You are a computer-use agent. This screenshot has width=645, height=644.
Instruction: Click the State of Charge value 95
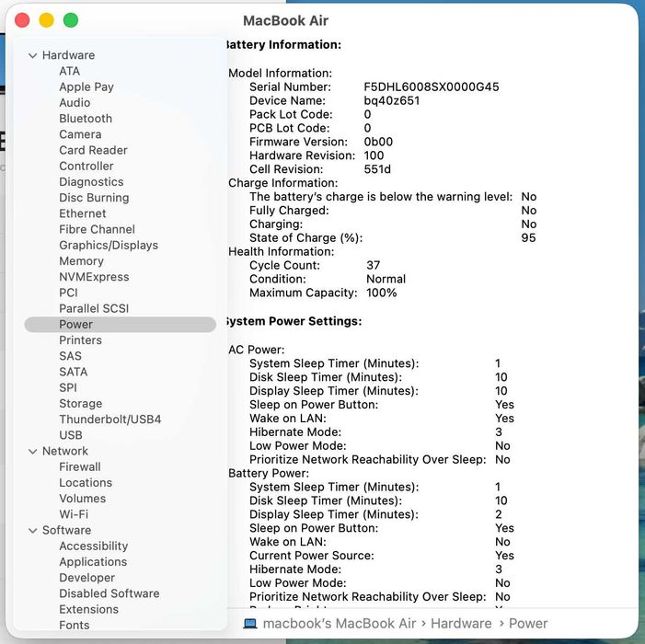click(x=528, y=238)
